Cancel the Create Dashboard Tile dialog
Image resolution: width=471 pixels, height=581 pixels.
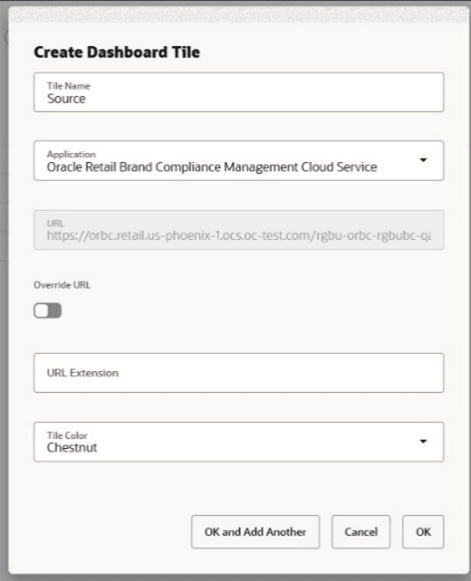361,532
